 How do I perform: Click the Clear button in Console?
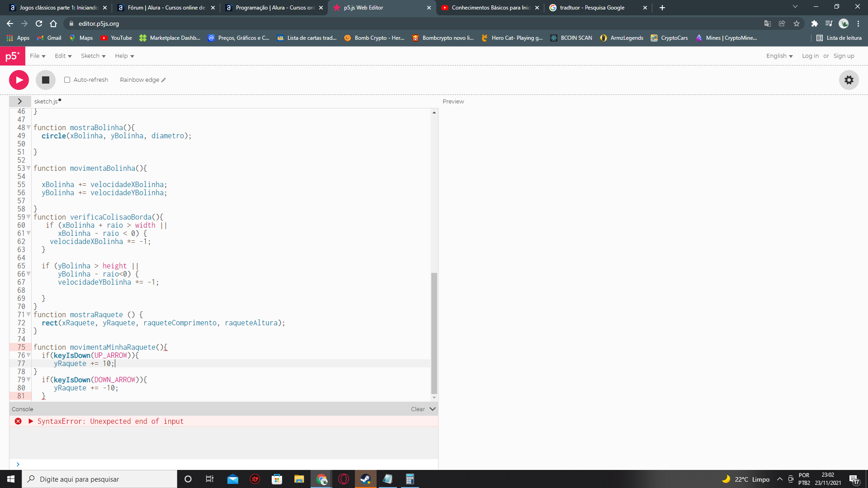[x=417, y=409]
